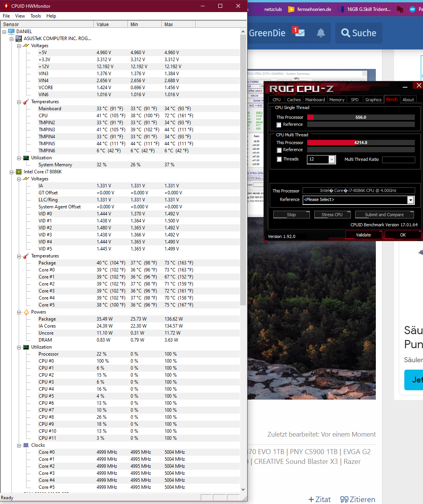Collapse the CPU Utilization node
Viewport: 423px width, 504px height.
19,347
